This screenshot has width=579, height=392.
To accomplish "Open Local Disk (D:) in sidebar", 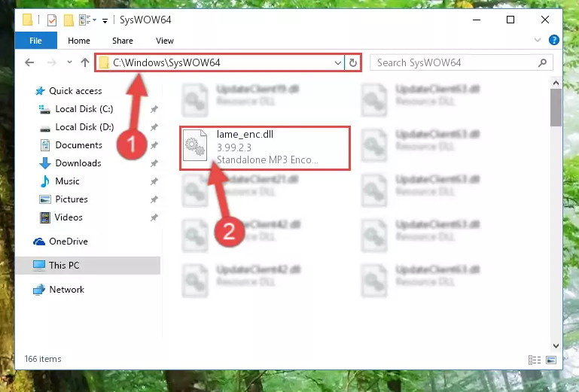I will tap(84, 127).
